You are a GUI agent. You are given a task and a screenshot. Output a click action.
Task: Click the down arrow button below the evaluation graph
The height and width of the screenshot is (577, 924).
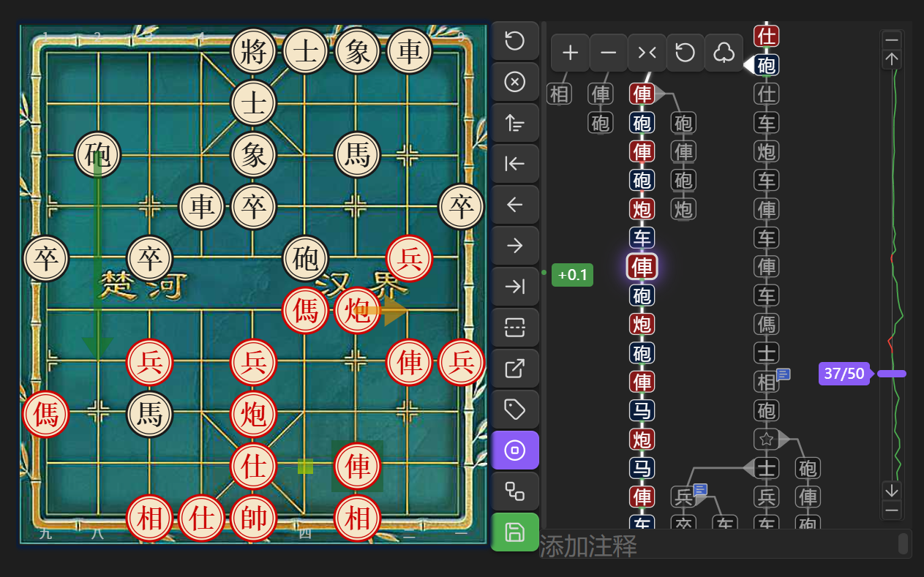891,490
